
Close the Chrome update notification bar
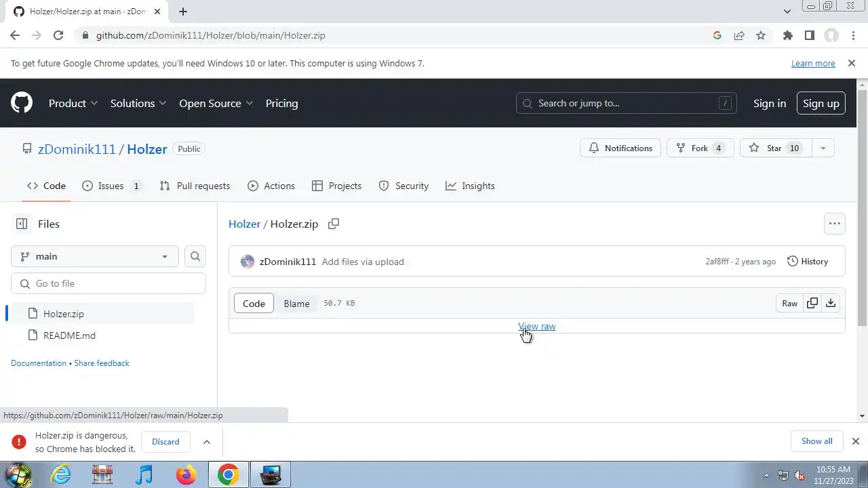point(851,63)
